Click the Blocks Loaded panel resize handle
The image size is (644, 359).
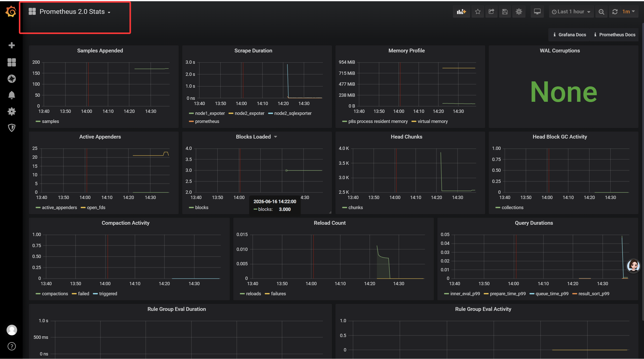(330, 212)
